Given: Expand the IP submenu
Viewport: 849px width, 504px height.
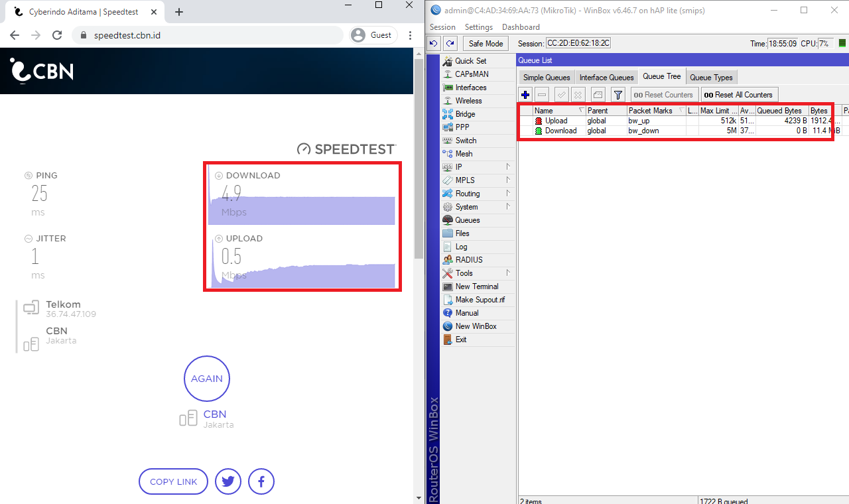Looking at the screenshot, I should coord(508,167).
